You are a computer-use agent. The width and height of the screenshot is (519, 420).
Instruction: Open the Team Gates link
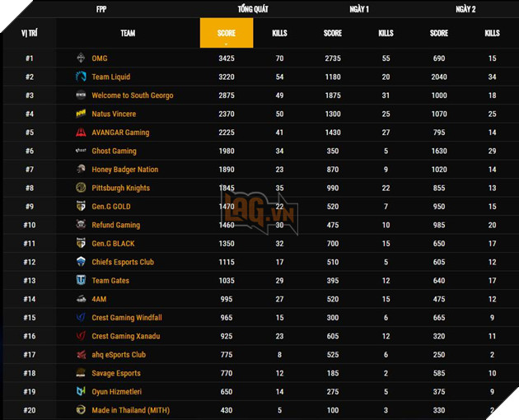(x=110, y=281)
